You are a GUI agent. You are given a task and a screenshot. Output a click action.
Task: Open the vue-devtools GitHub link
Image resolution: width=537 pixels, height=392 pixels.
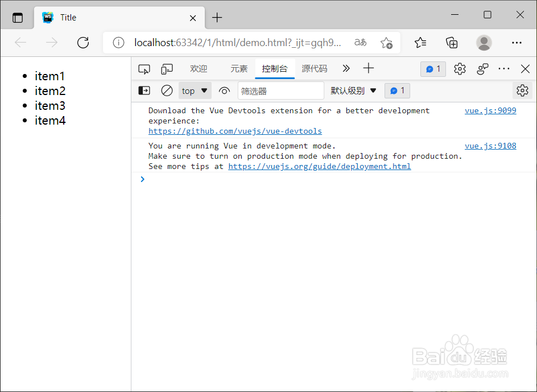pyautogui.click(x=235, y=131)
